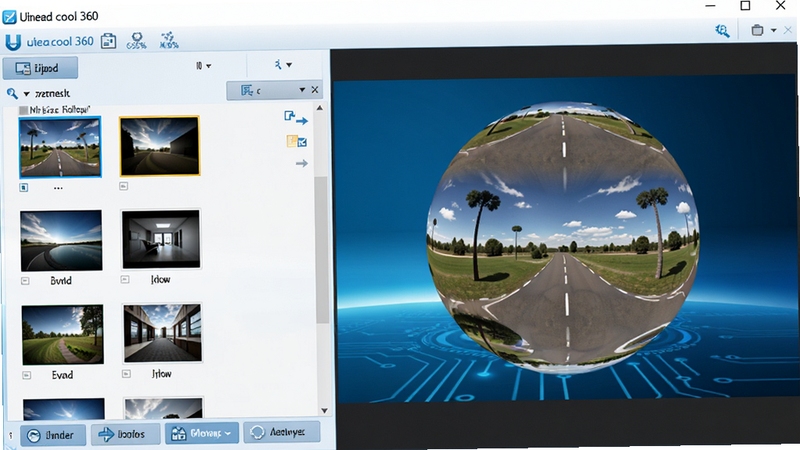The height and width of the screenshot is (450, 800).
Task: Open the Mlorarg dropdown button
Action: tap(202, 434)
